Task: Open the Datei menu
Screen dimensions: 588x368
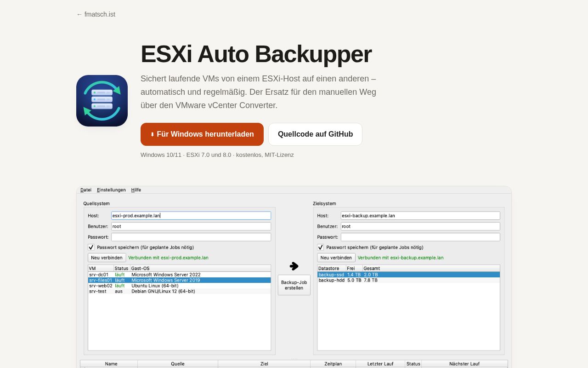Action: 86,190
